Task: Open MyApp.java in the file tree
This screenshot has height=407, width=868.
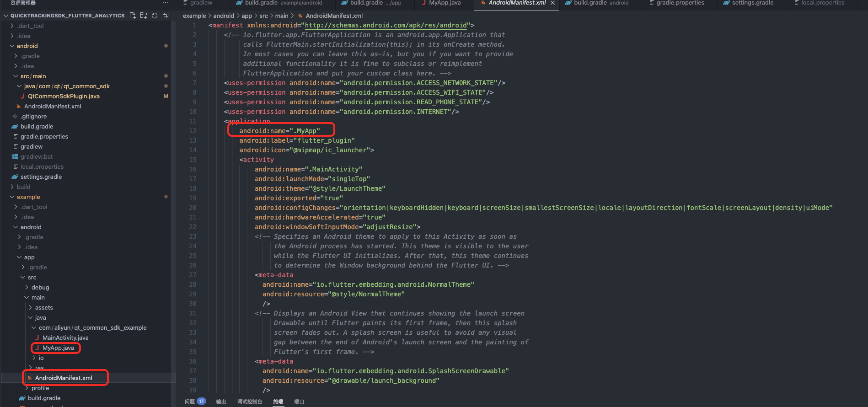Action: 58,348
